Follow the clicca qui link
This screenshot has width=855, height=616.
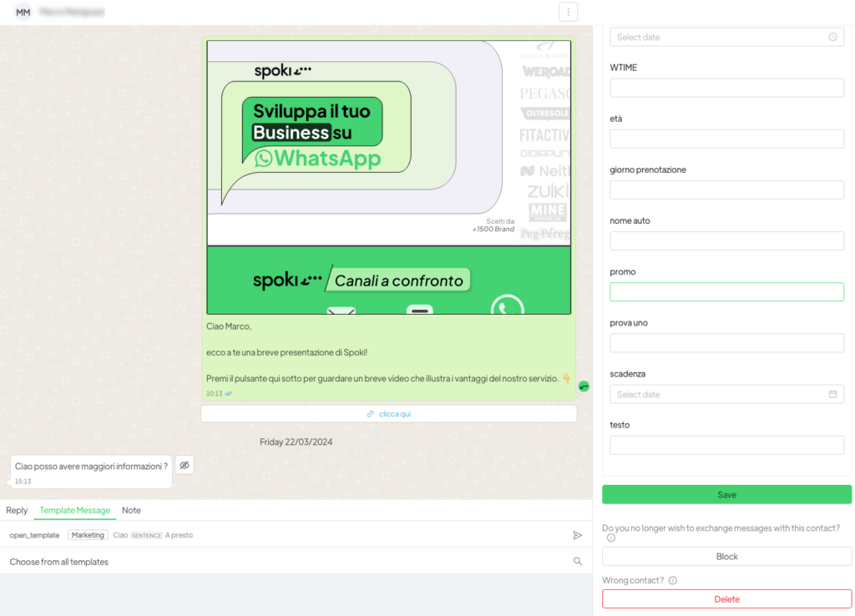[x=388, y=414]
